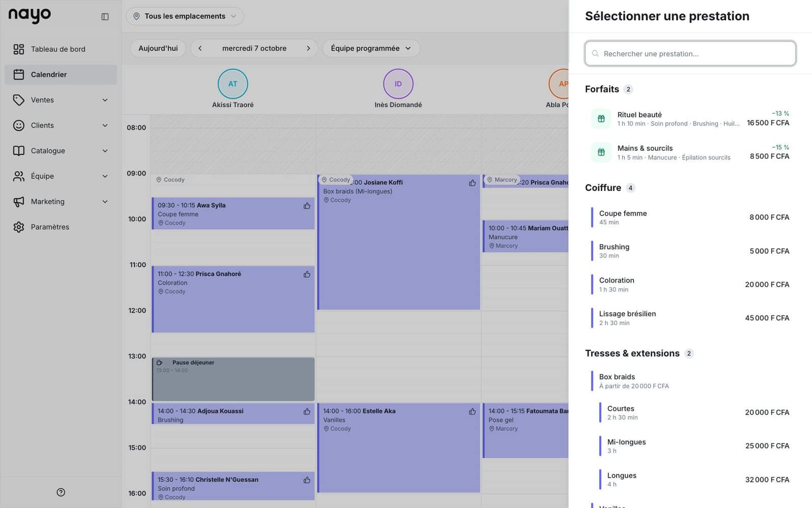This screenshot has width=812, height=508.
Task: Open the Équipe programmée dropdown
Action: (371, 48)
